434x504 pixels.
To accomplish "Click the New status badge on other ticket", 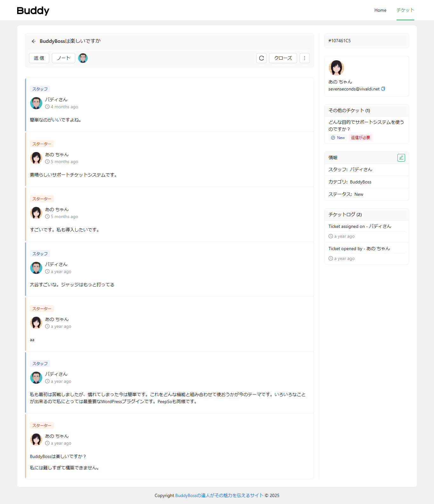I will [338, 138].
